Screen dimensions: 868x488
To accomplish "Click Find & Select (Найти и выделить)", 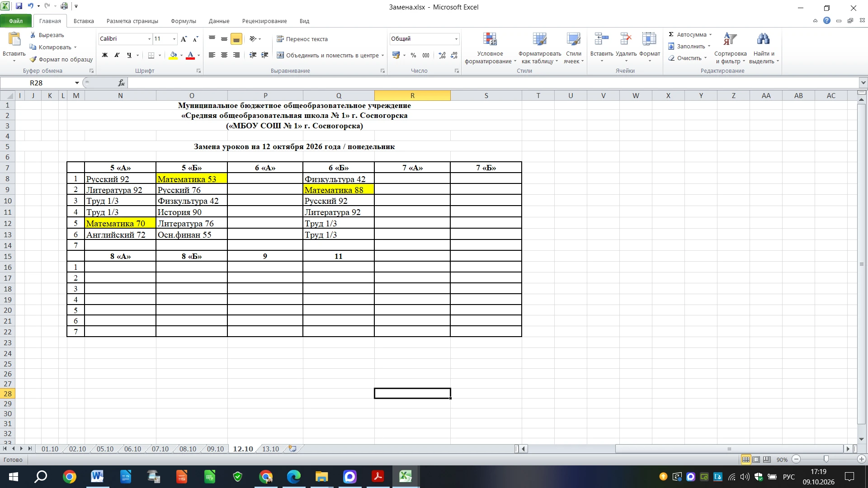I will click(764, 48).
